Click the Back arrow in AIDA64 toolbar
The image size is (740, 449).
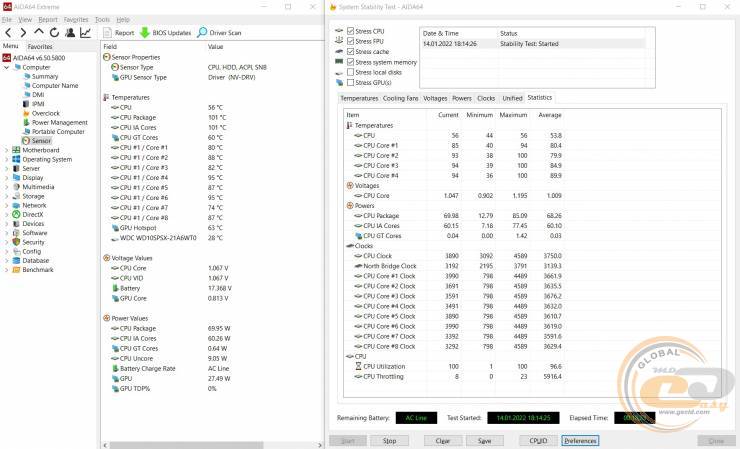point(8,33)
